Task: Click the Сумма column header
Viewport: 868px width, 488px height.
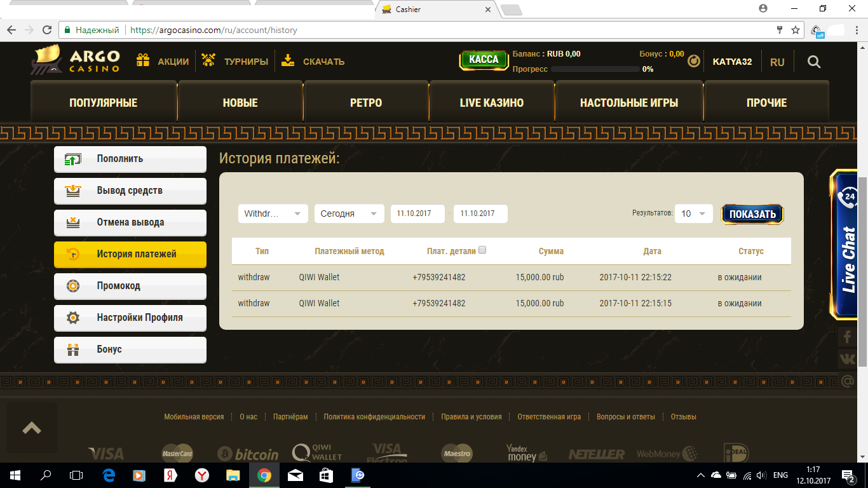Action: pyautogui.click(x=551, y=251)
